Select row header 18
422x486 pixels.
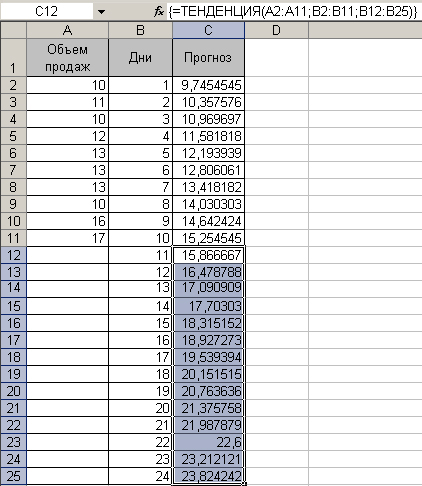[13, 357]
